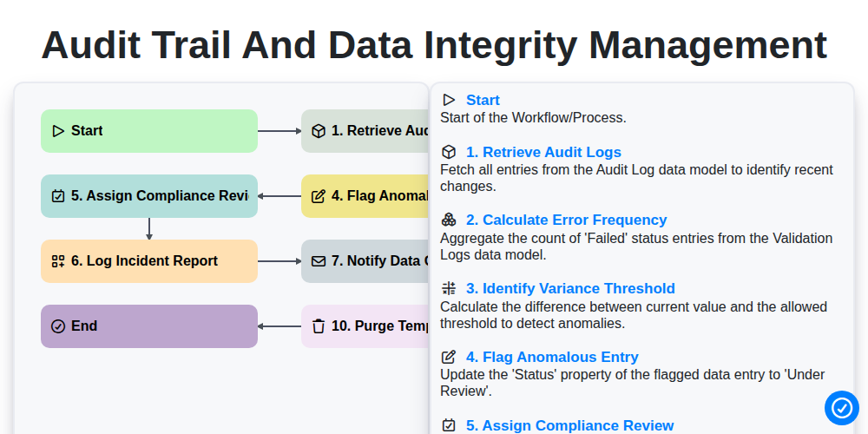
Task: Open the 3. Identify Variance Threshold link
Action: tap(570, 288)
